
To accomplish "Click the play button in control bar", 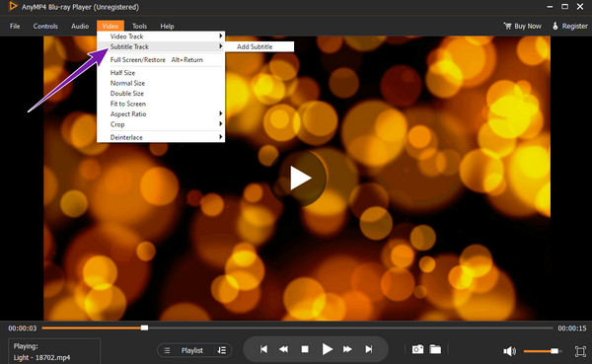I will click(327, 349).
